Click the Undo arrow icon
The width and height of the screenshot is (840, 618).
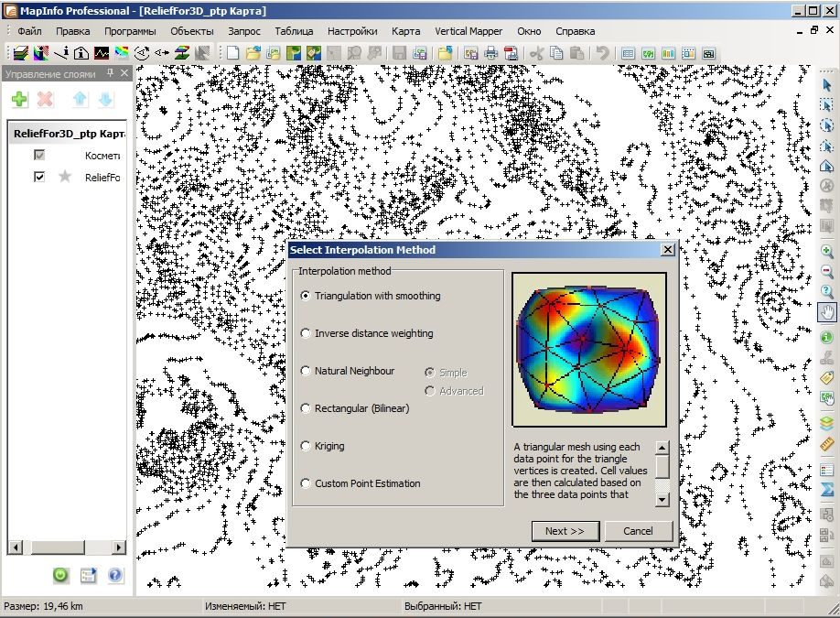tap(603, 53)
